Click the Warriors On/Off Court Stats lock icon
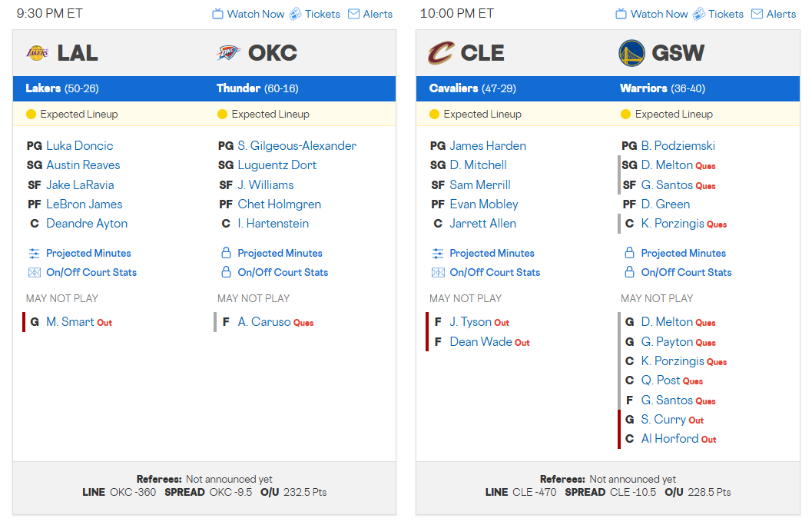Screen dimensions: 812x525 pos(629,272)
